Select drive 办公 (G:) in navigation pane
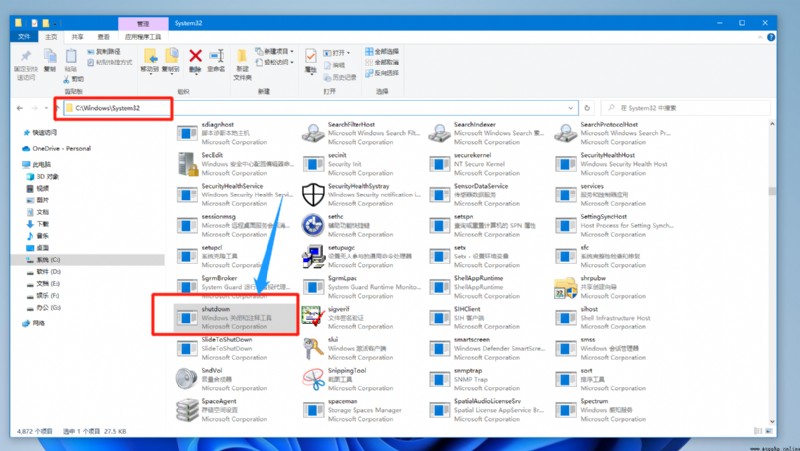 pyautogui.click(x=48, y=308)
